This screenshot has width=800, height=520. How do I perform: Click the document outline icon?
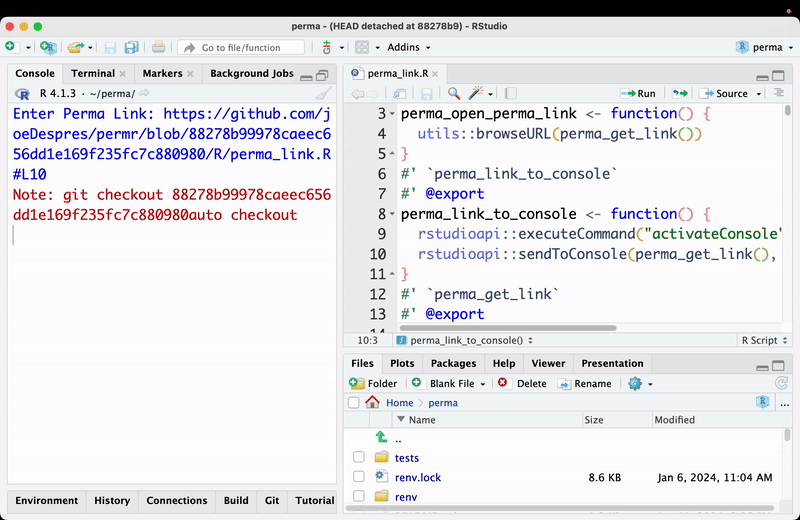click(x=779, y=93)
